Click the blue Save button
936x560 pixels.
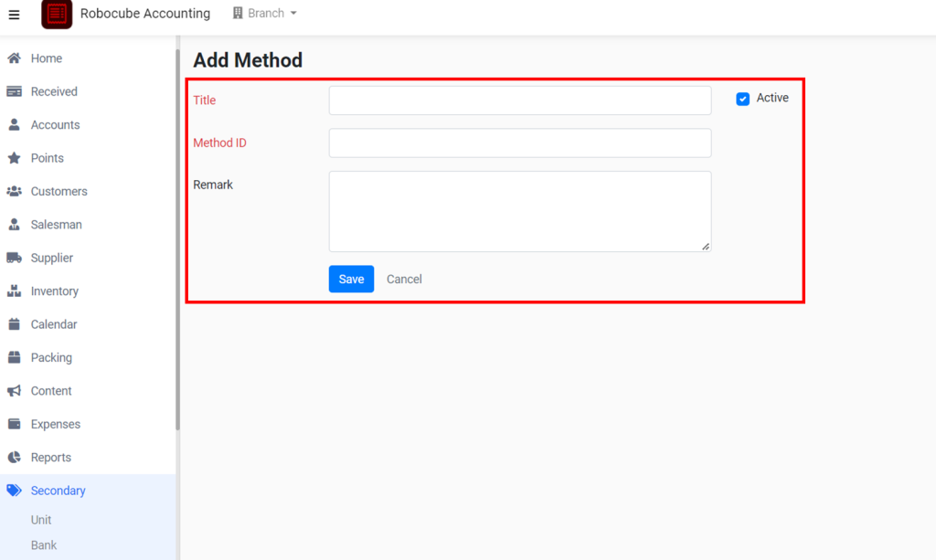pyautogui.click(x=351, y=280)
